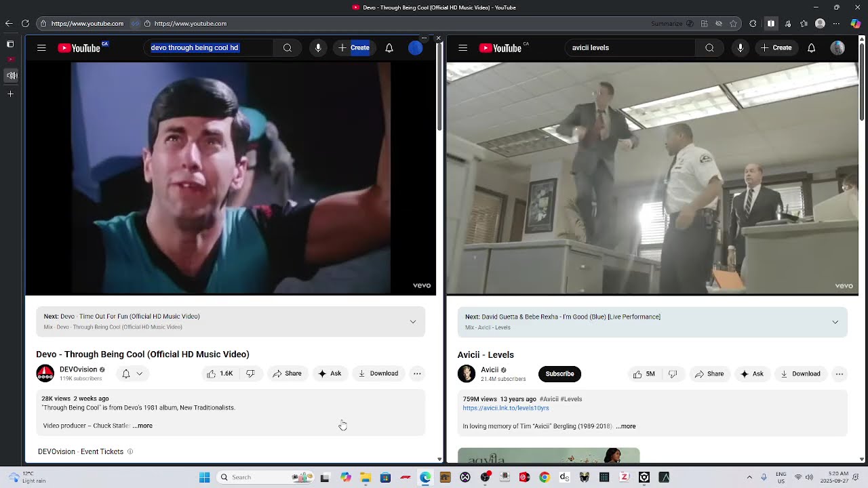The width and height of the screenshot is (868, 488).
Task: Open the avicii.lnk.to/levels10yrs link
Action: pyautogui.click(x=506, y=408)
